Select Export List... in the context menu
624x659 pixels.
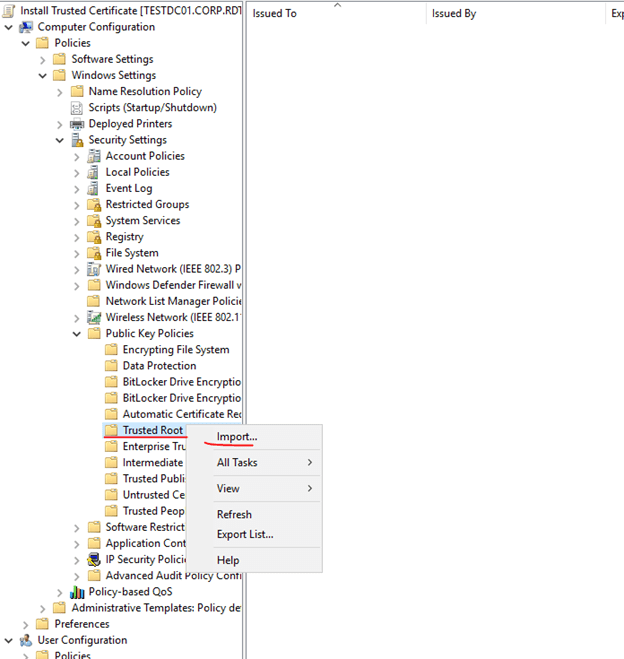[245, 534]
